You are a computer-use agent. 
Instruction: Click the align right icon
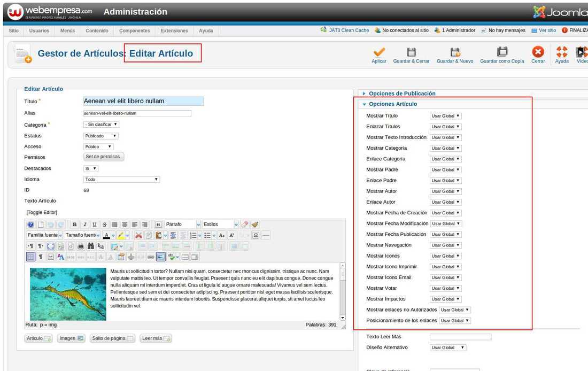[145, 225]
